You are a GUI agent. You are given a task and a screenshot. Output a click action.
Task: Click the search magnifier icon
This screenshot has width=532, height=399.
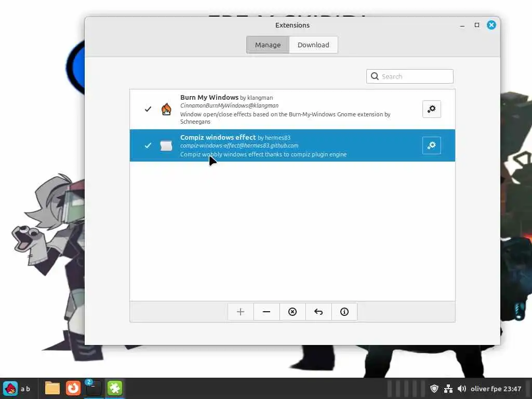tap(375, 76)
